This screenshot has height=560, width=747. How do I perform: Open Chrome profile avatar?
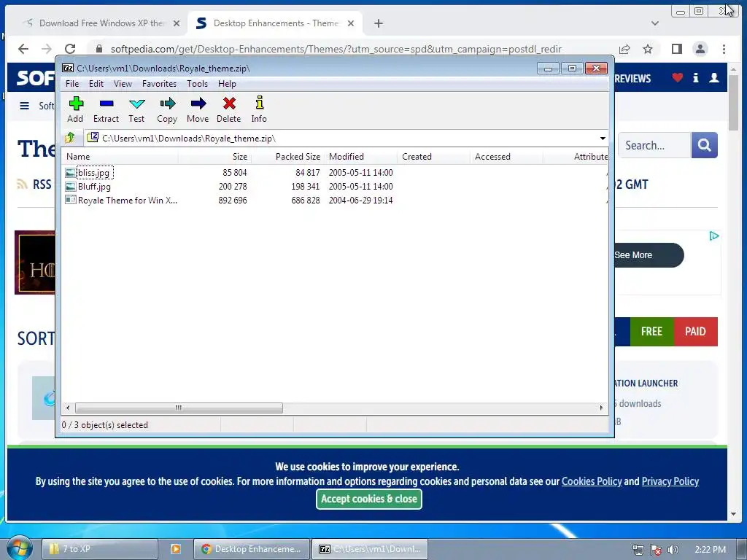700,49
